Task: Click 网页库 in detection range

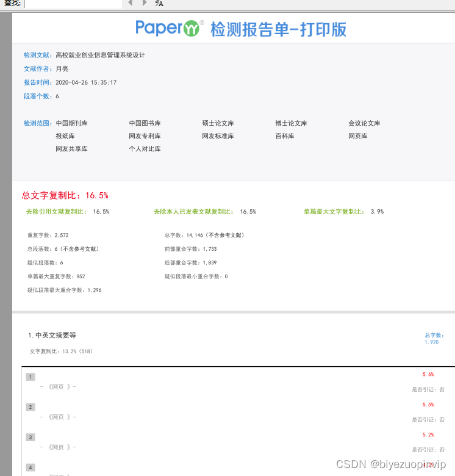Action: click(x=357, y=136)
